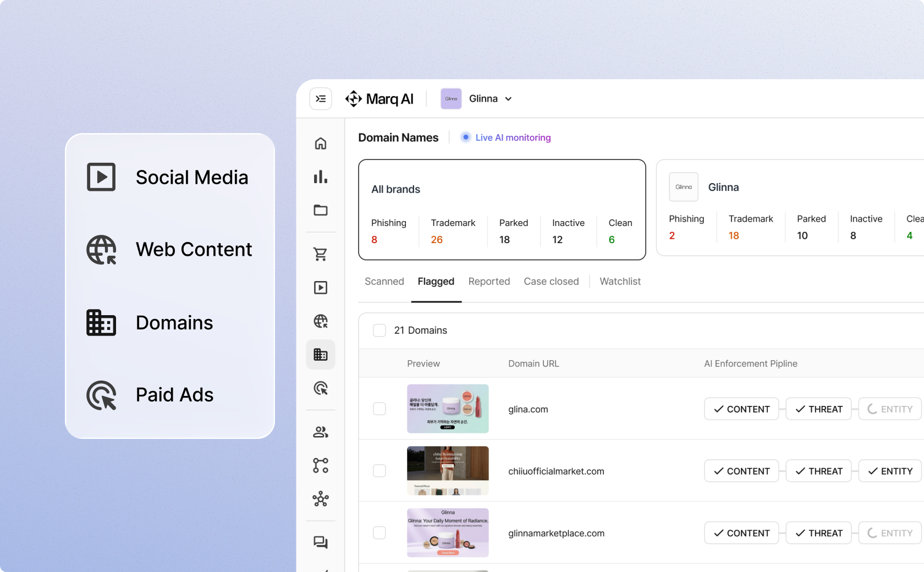
Task: Open the workflow branch sidebar icon
Action: pyautogui.click(x=321, y=466)
